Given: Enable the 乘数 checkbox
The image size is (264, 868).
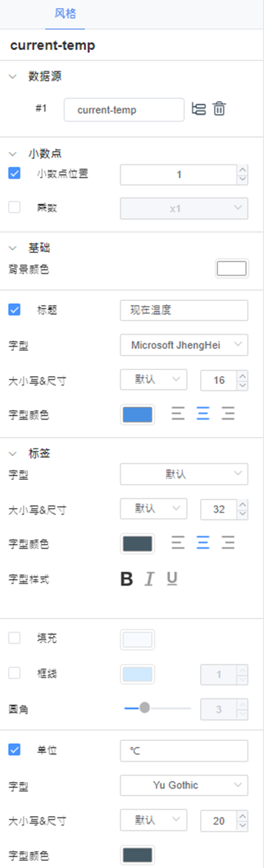Looking at the screenshot, I should 14,208.
